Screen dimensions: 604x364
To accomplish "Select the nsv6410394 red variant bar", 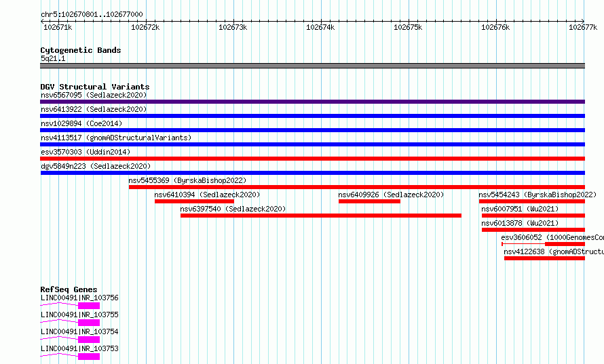I will [194, 201].
